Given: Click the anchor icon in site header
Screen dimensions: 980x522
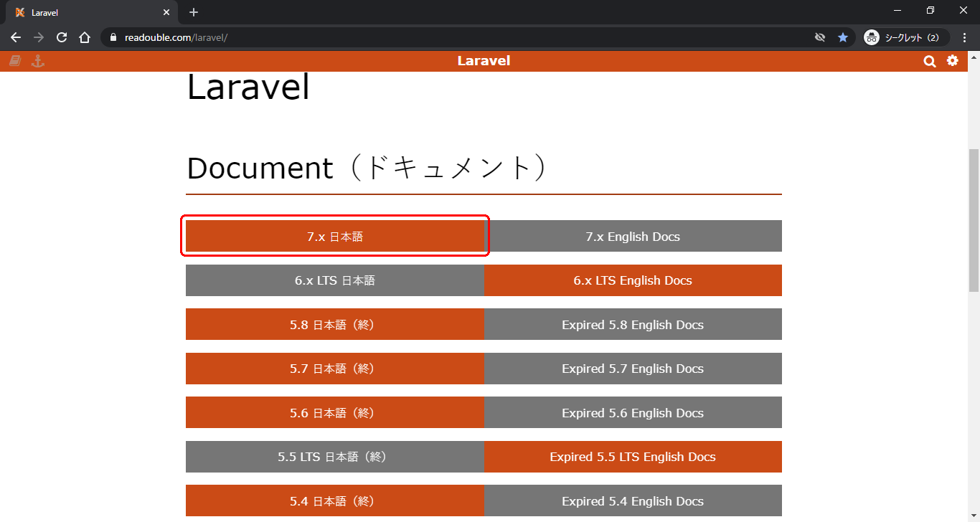Looking at the screenshot, I should click(x=38, y=61).
